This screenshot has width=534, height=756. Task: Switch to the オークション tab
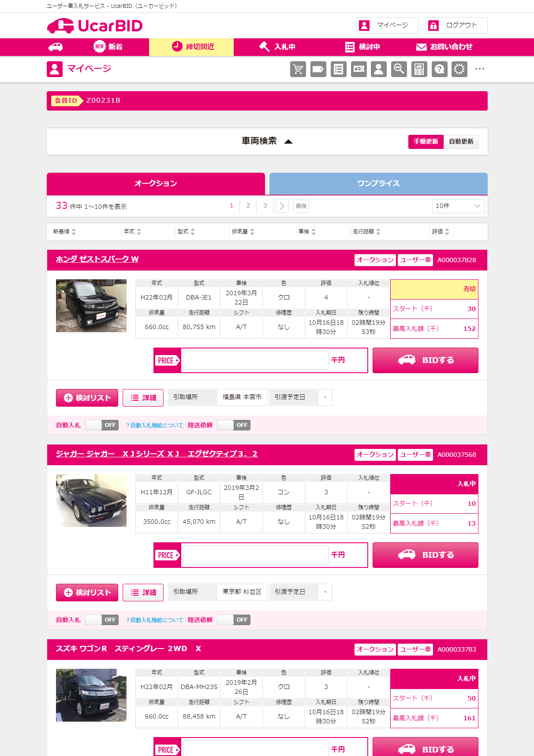click(x=156, y=184)
